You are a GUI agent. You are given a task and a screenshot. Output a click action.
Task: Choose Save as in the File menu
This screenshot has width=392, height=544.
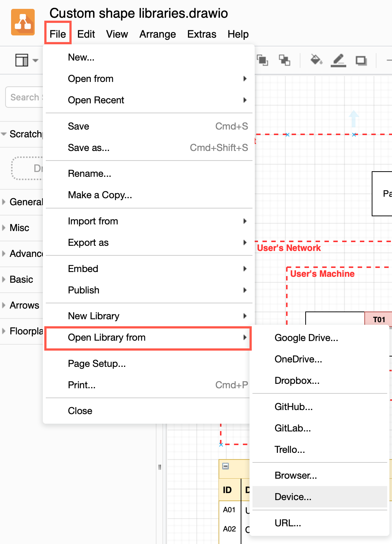89,148
